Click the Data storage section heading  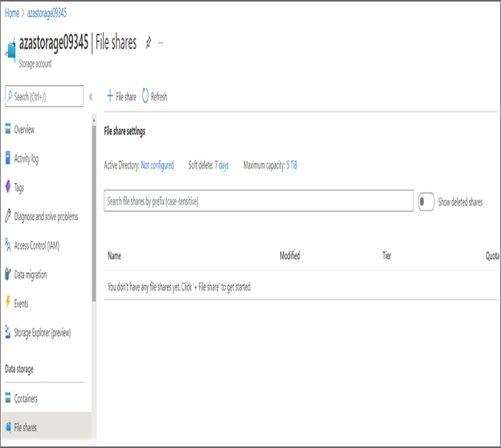pos(19,369)
